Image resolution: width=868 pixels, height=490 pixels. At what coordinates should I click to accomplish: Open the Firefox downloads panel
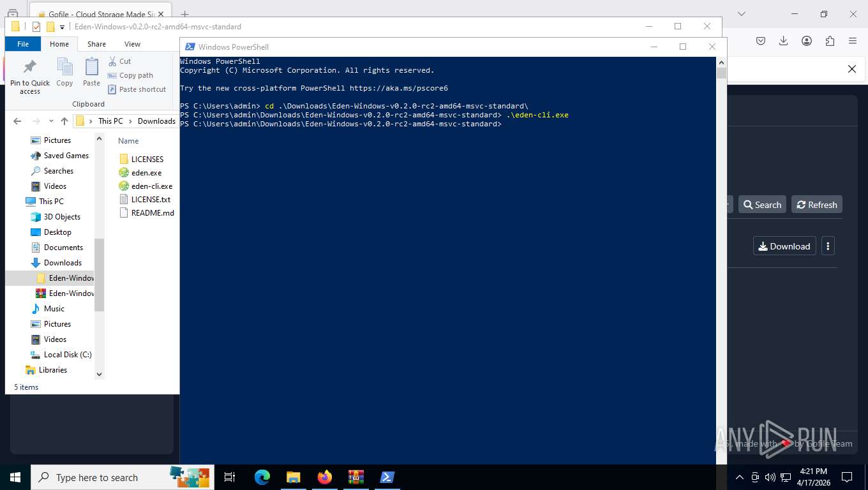pyautogui.click(x=784, y=41)
